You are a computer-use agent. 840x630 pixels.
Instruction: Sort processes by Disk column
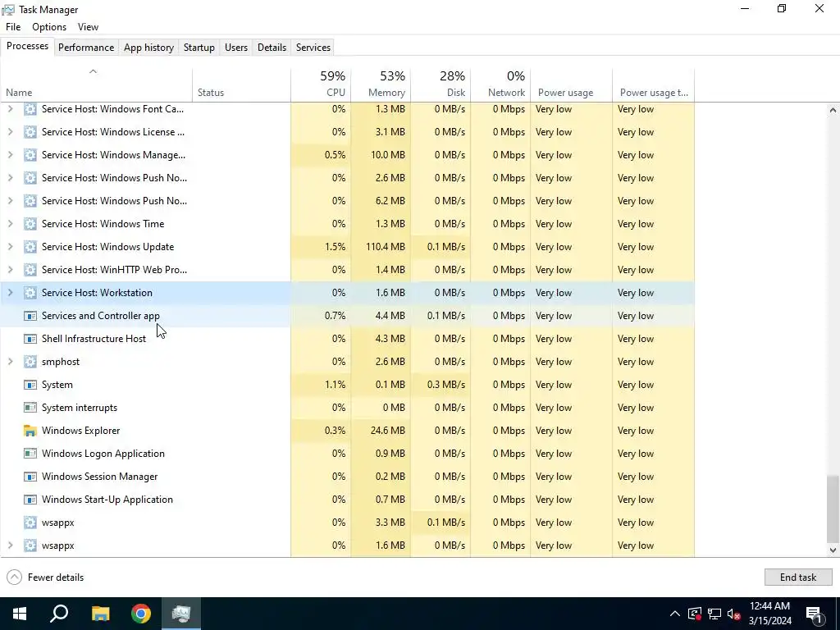(441, 84)
